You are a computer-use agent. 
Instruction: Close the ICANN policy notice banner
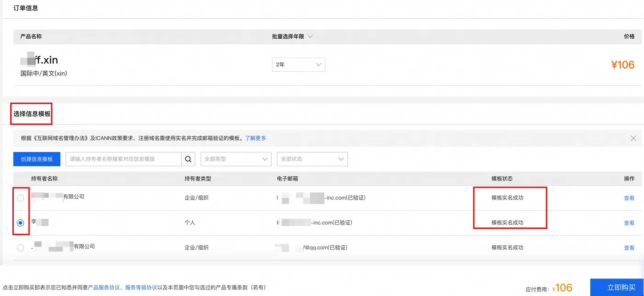633,138
